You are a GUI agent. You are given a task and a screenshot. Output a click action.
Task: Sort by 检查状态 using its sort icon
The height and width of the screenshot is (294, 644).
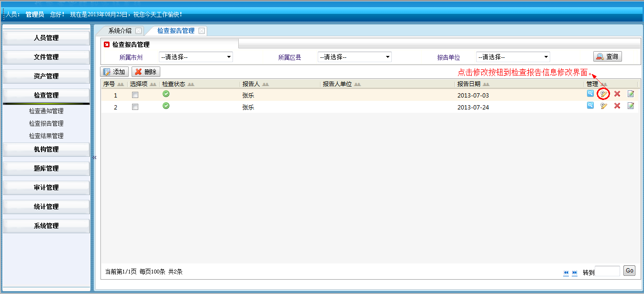191,85
